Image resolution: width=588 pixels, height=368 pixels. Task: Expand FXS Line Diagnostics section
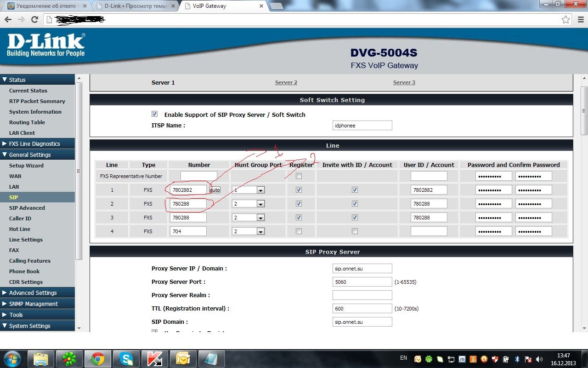[37, 144]
